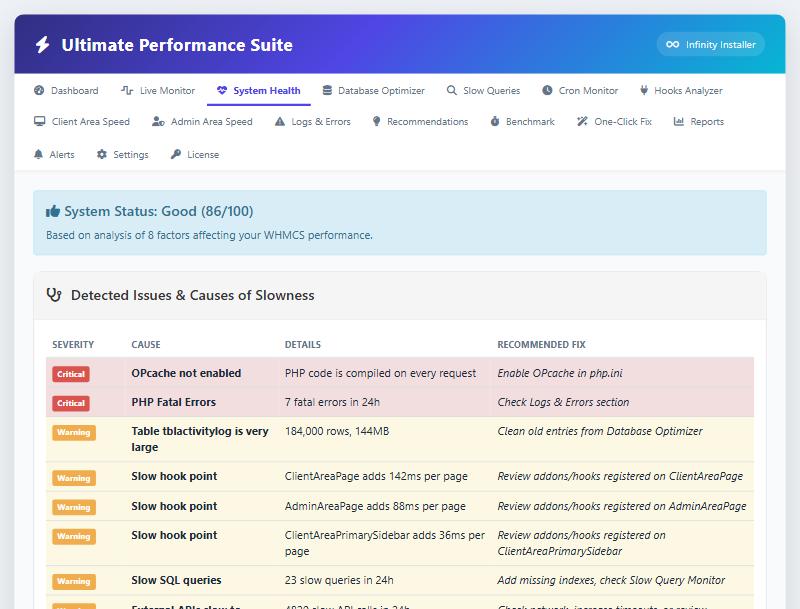Click the Warning badge in the Slow SQL queries row
Screen dimensions: 800x609
[x=74, y=581]
